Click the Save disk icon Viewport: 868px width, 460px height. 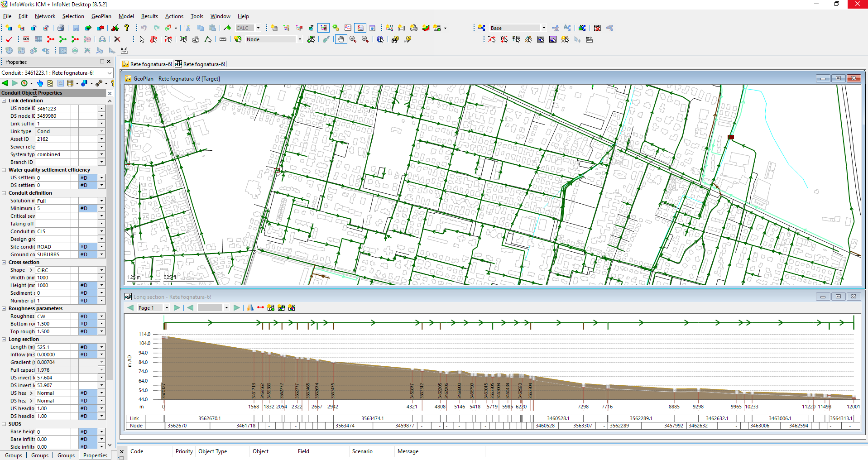pyautogui.click(x=76, y=28)
